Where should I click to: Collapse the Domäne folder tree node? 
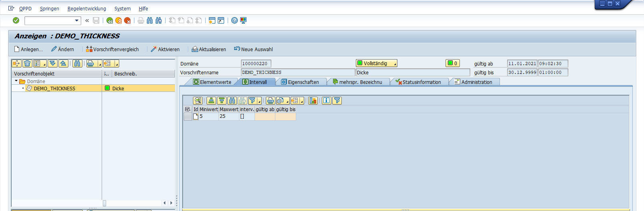(x=16, y=81)
